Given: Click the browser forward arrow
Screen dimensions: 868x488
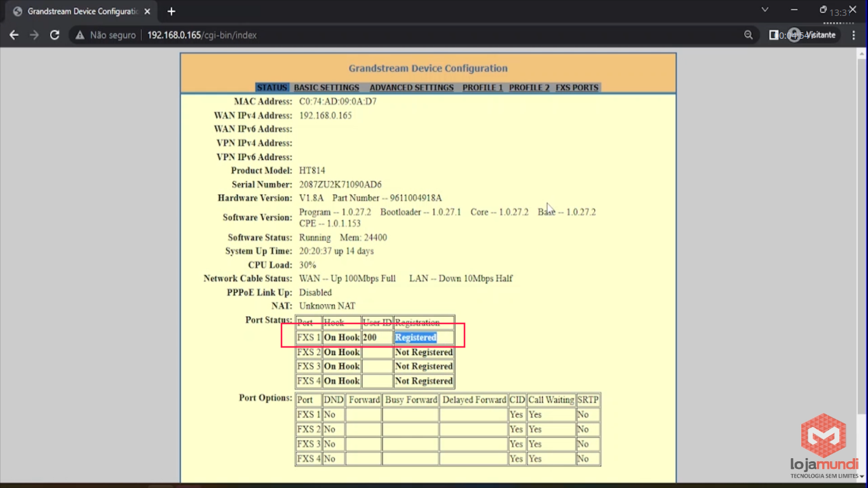Looking at the screenshot, I should [x=34, y=35].
